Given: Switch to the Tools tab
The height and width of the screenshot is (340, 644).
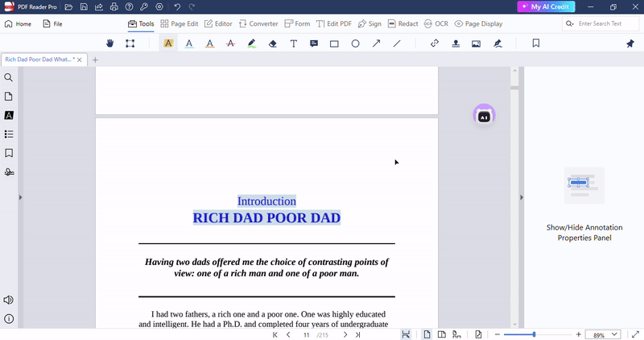Looking at the screenshot, I should coord(141,24).
